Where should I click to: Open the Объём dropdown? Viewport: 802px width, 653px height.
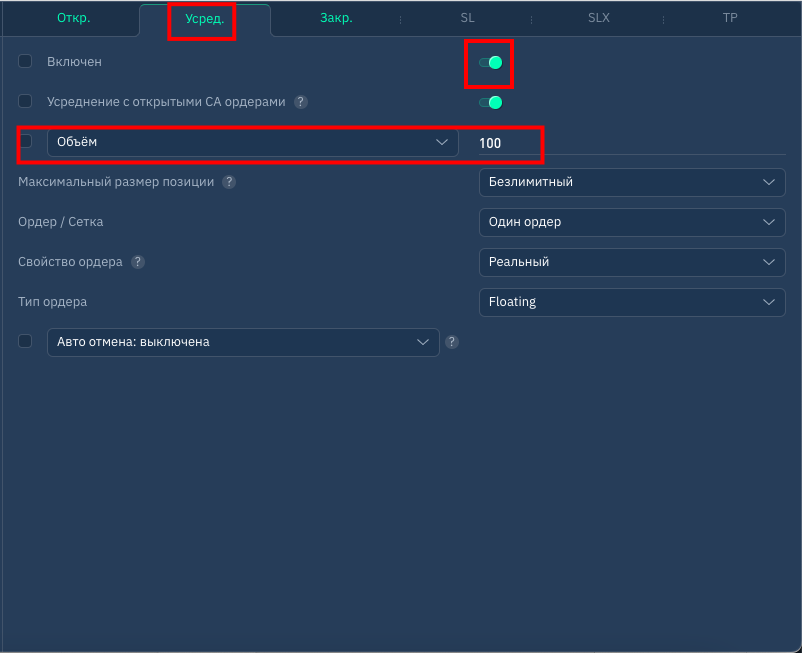click(x=253, y=142)
